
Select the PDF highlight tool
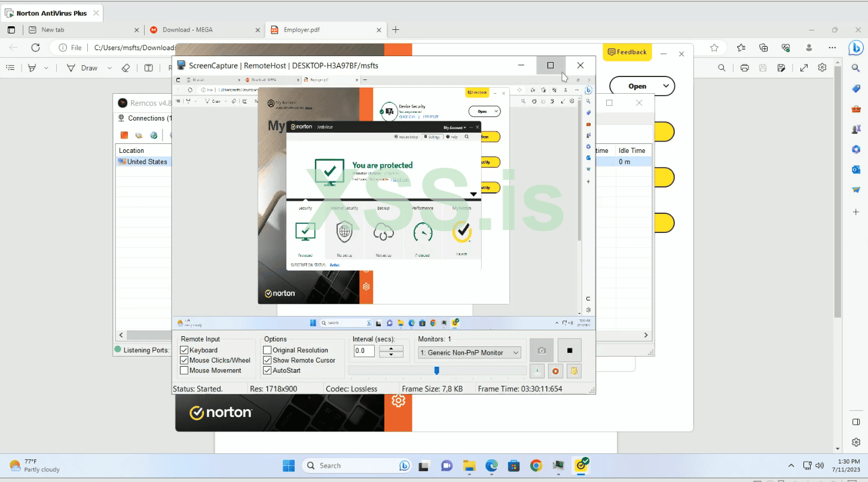click(32, 68)
